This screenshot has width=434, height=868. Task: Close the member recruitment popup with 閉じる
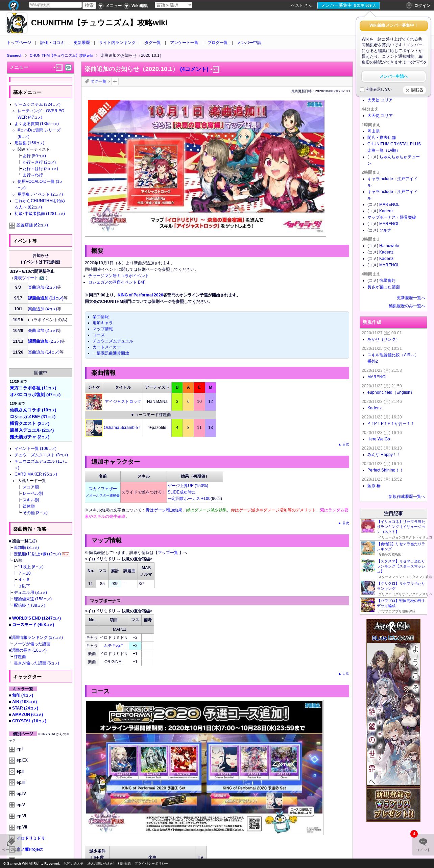[x=414, y=90]
